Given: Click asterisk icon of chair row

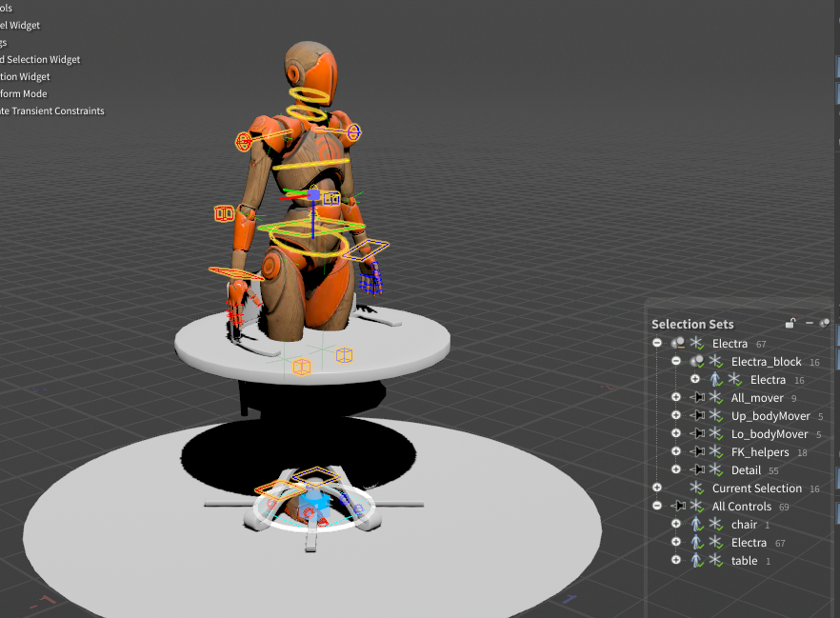Looking at the screenshot, I should tap(716, 525).
